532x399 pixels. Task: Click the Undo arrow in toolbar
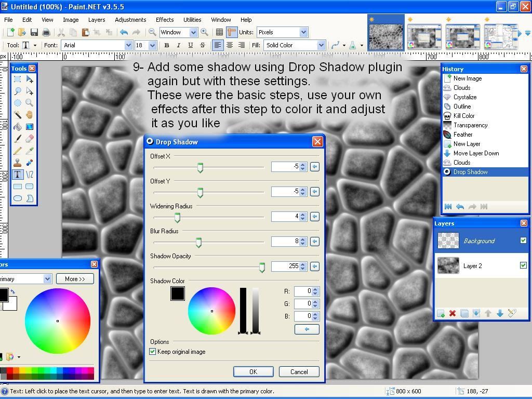coord(124,32)
